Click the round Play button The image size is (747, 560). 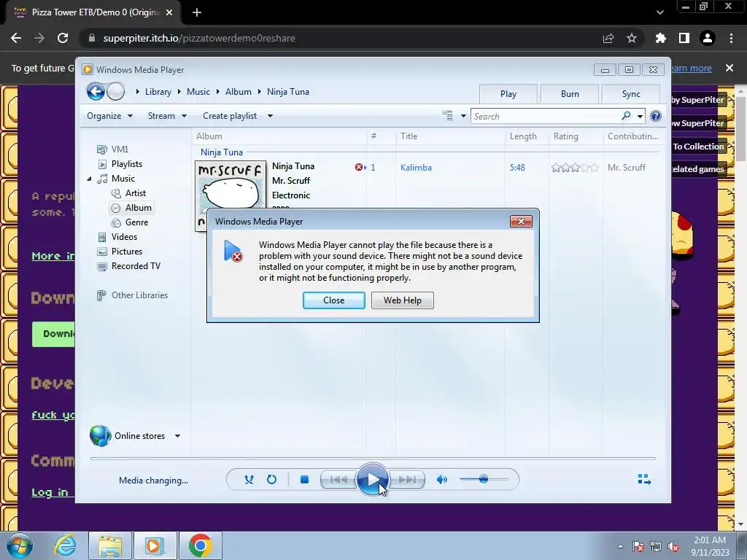click(x=373, y=480)
